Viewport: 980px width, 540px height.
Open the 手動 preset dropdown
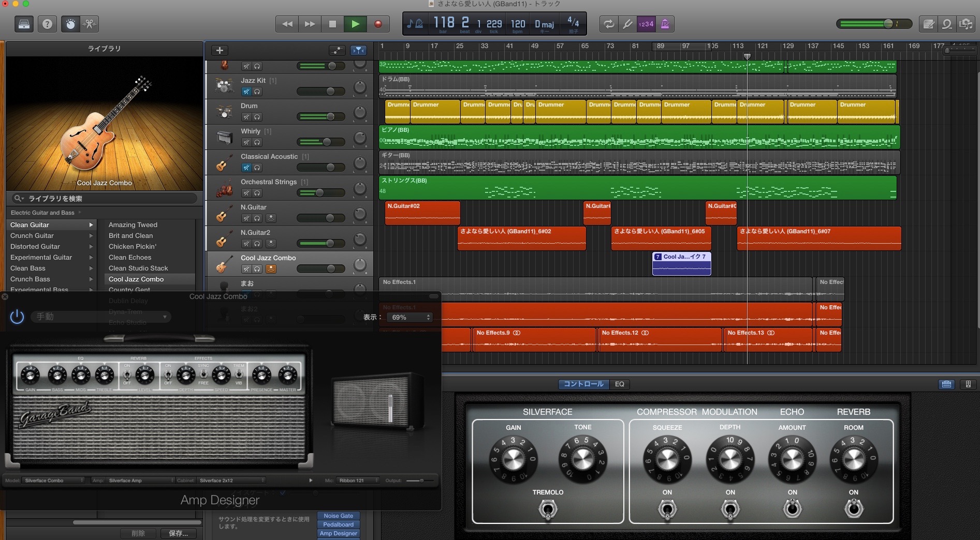pyautogui.click(x=100, y=317)
